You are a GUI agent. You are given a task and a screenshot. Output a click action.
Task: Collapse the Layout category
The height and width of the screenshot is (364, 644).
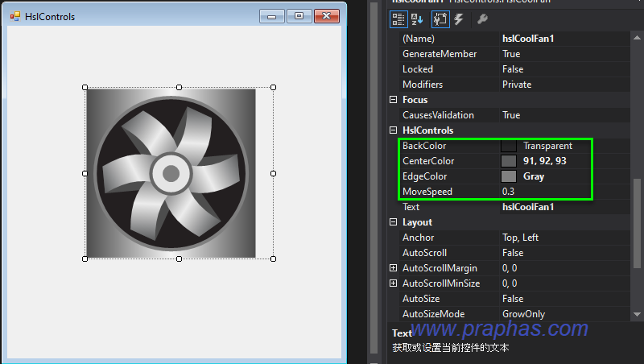(x=393, y=222)
